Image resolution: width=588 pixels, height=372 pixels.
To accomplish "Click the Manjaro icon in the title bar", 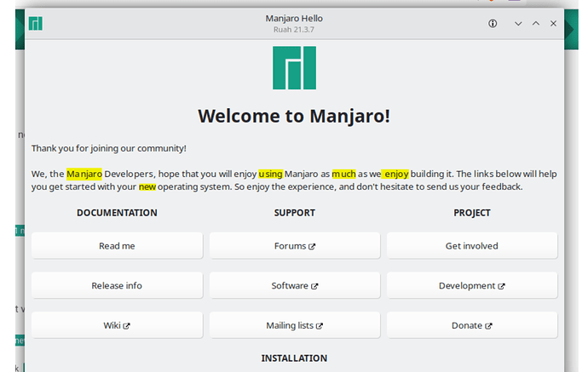I will (x=36, y=24).
